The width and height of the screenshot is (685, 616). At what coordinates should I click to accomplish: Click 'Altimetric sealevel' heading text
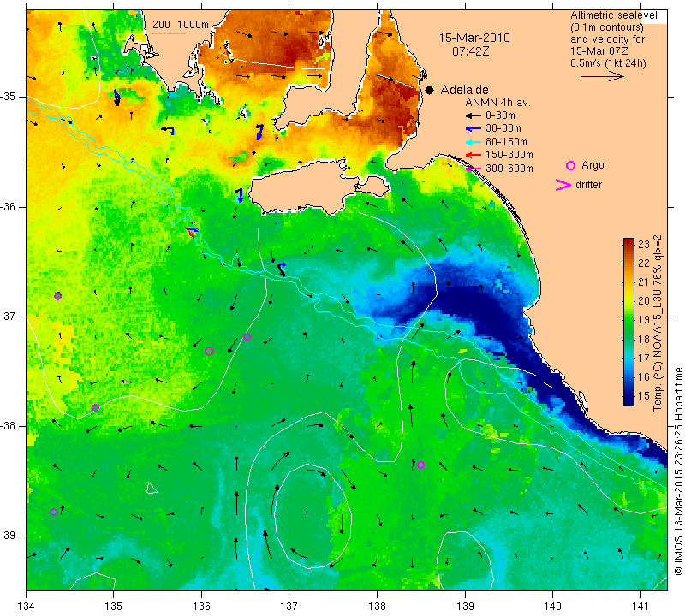[613, 15]
